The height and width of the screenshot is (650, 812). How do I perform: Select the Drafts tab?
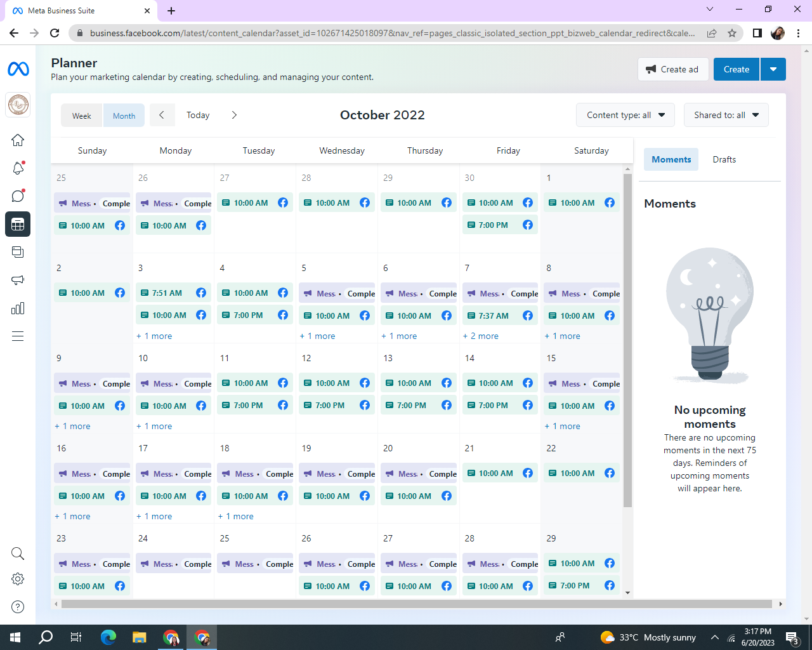[724, 159]
